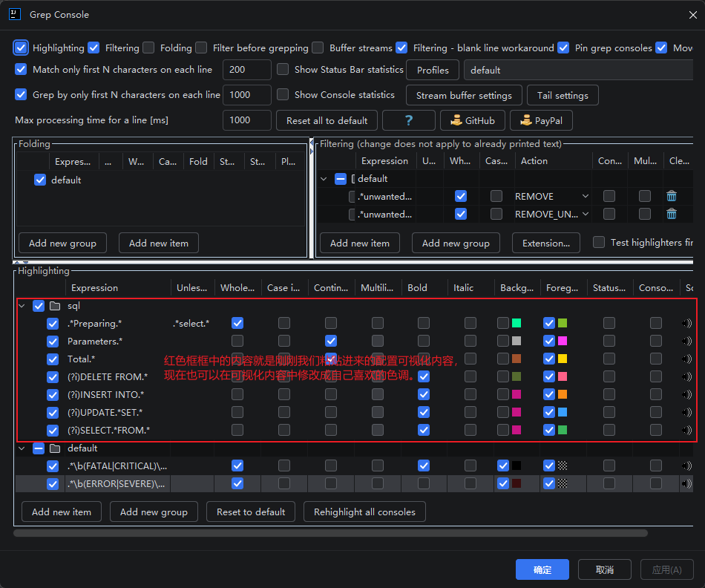Click the splitter arrow between Folding and Filtering
This screenshot has height=588, width=705.
pos(312,142)
